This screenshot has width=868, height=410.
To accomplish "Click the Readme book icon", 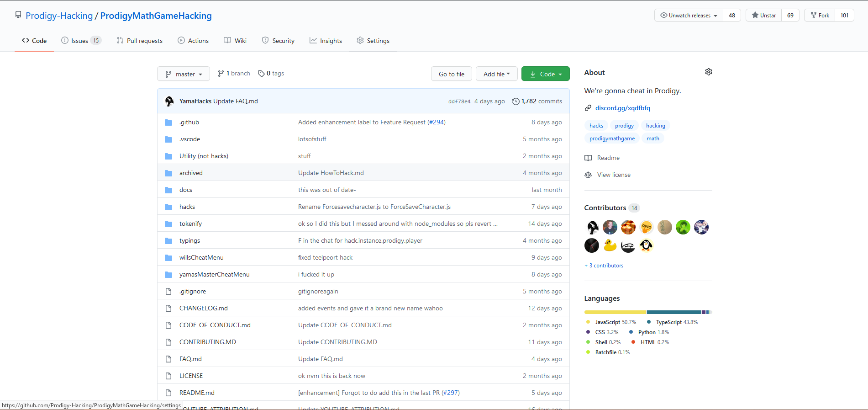I will point(588,158).
